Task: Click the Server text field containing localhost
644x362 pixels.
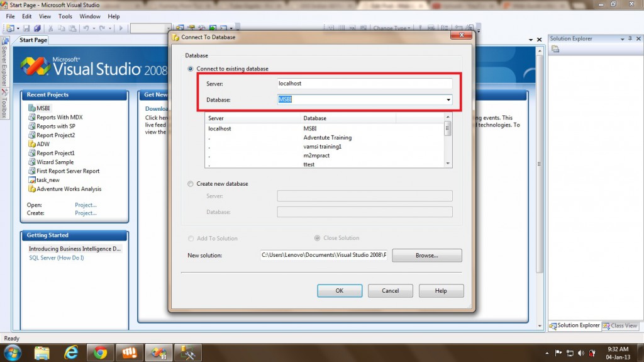Action: pos(364,84)
